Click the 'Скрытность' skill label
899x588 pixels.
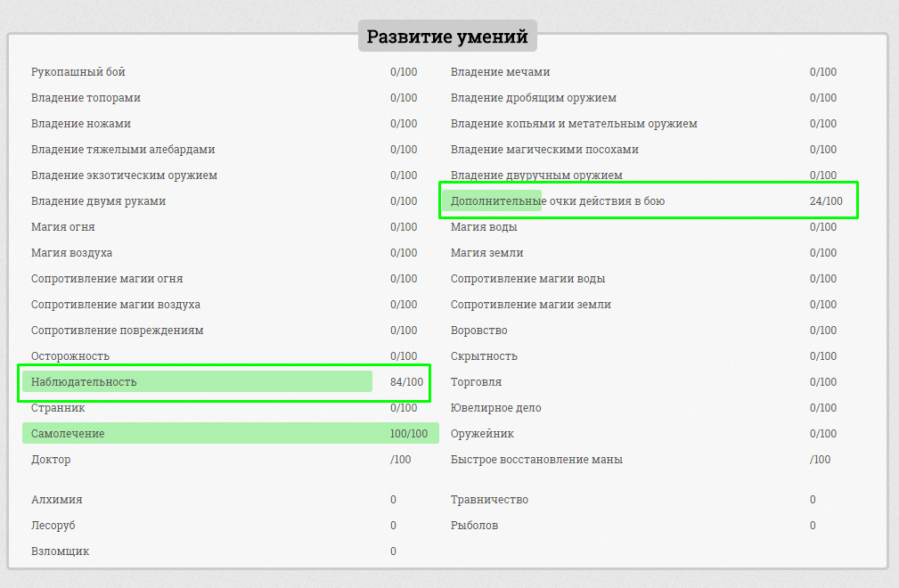pyautogui.click(x=484, y=355)
